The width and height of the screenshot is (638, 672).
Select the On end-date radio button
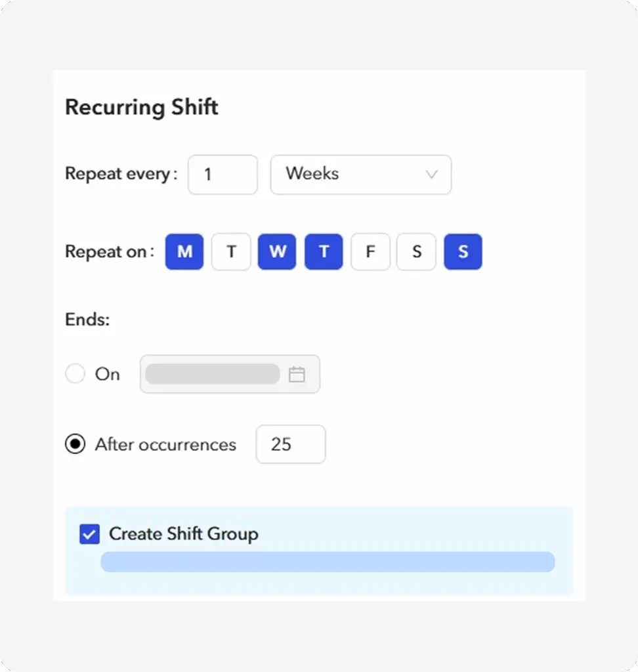(75, 373)
